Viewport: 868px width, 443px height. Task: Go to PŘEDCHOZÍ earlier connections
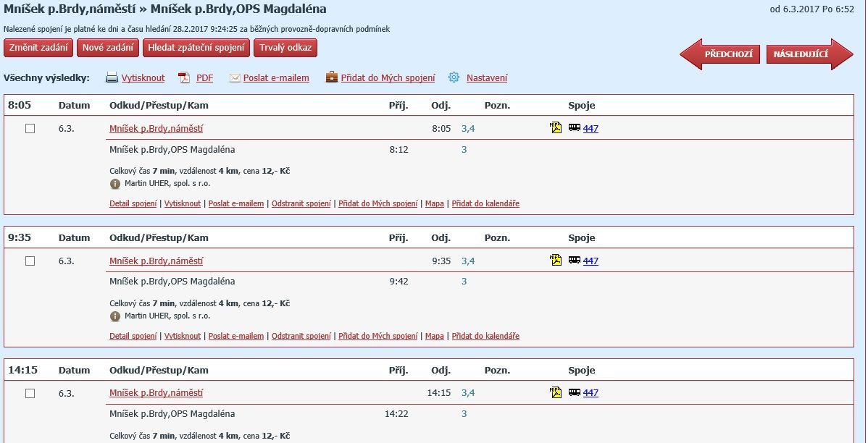coord(719,54)
